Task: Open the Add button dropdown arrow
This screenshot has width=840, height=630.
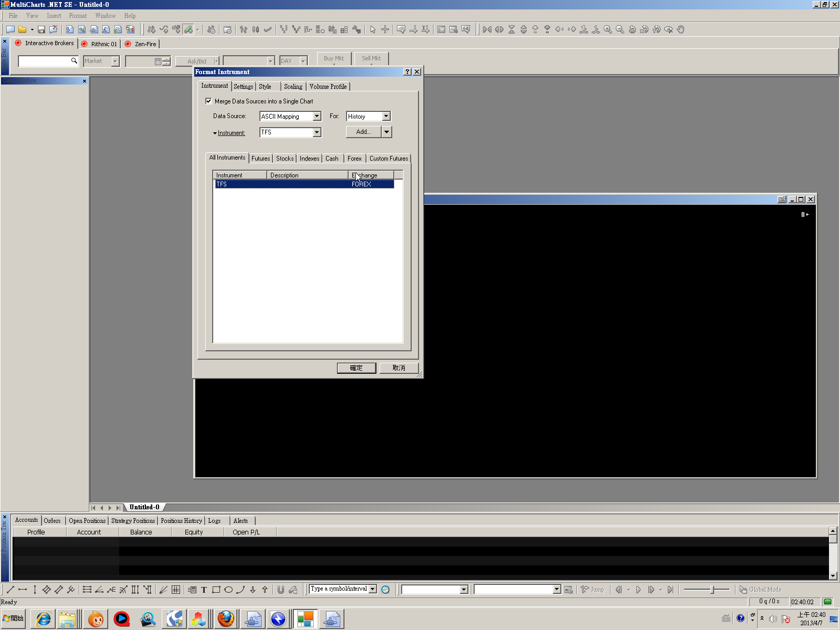Action: 386,132
